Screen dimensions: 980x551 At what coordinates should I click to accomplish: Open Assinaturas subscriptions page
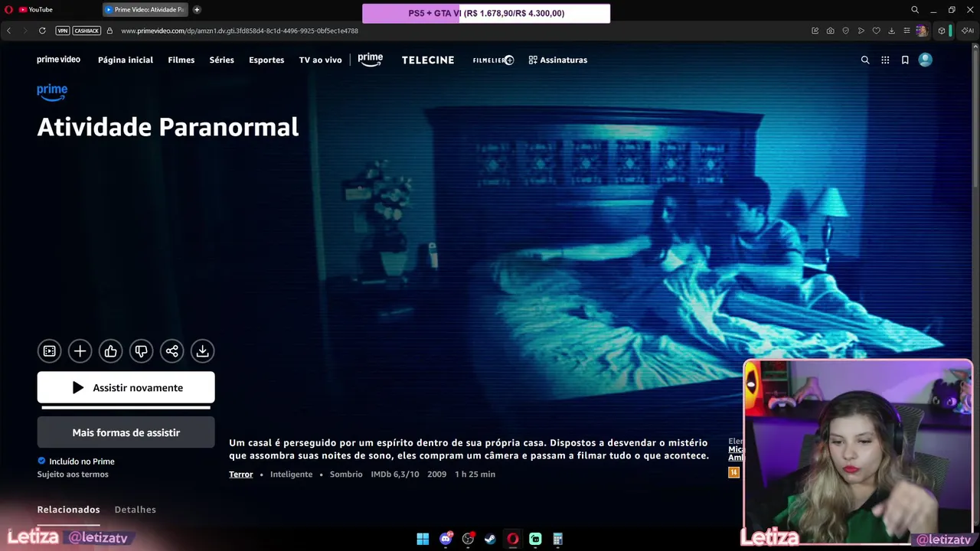click(x=558, y=60)
